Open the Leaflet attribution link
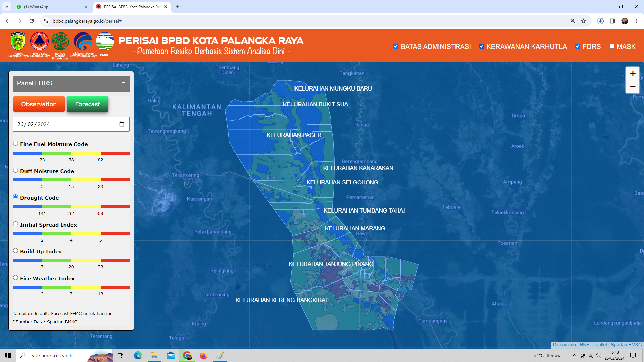The image size is (644, 362). pyautogui.click(x=600, y=345)
